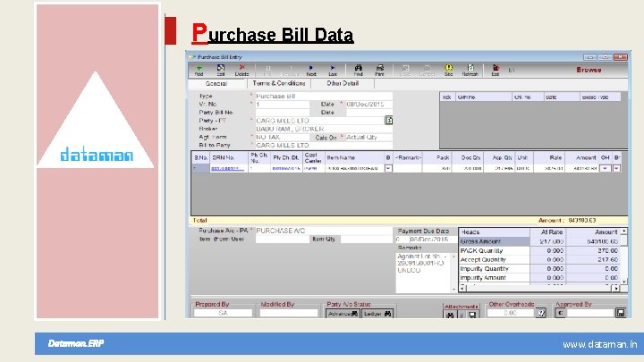Open the SRN No. link in item row
This screenshot has width=644, height=362.
click(x=227, y=168)
